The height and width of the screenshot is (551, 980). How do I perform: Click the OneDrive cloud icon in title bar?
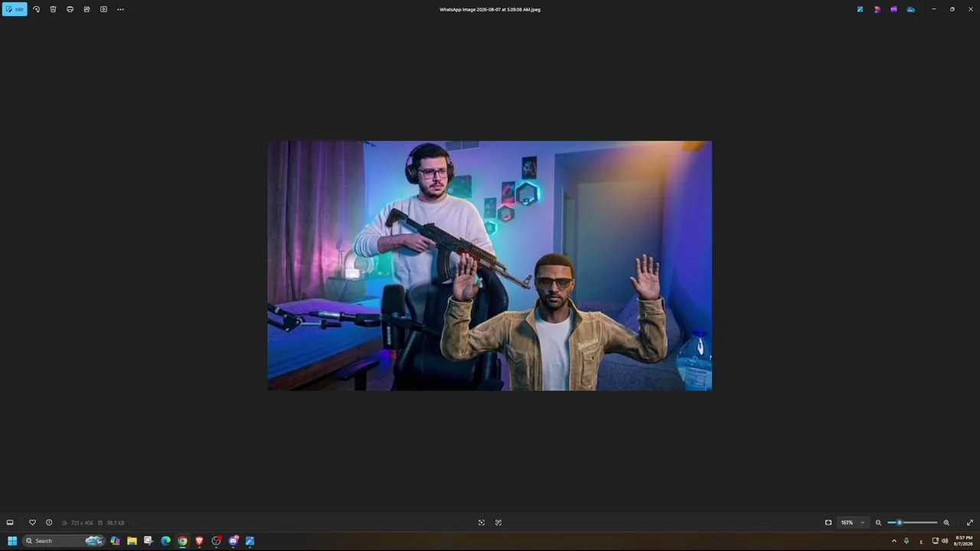[910, 9]
